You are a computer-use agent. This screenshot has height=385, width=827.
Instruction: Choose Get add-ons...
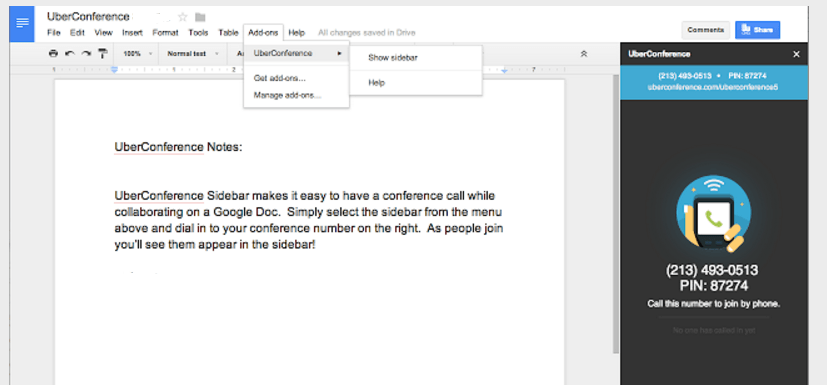coord(280,78)
